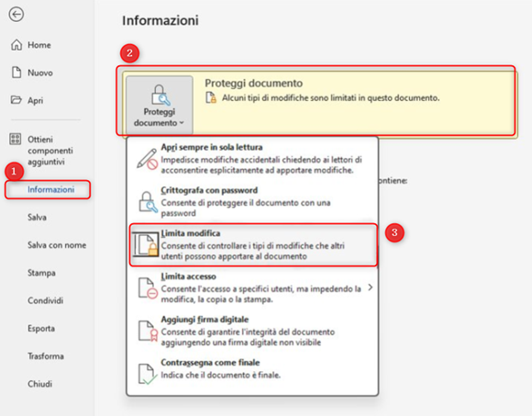This screenshot has width=532, height=416.
Task: Click the Apri folder icon
Action: tap(16, 100)
